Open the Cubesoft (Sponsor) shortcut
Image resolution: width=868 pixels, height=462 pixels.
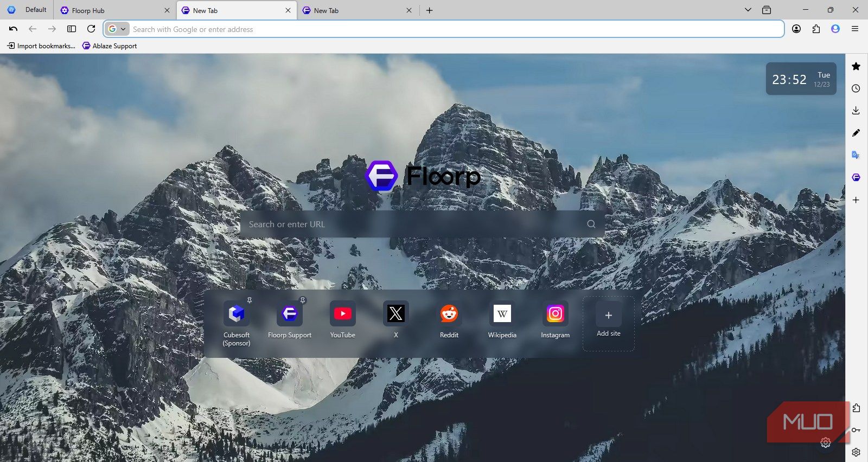[x=237, y=324]
